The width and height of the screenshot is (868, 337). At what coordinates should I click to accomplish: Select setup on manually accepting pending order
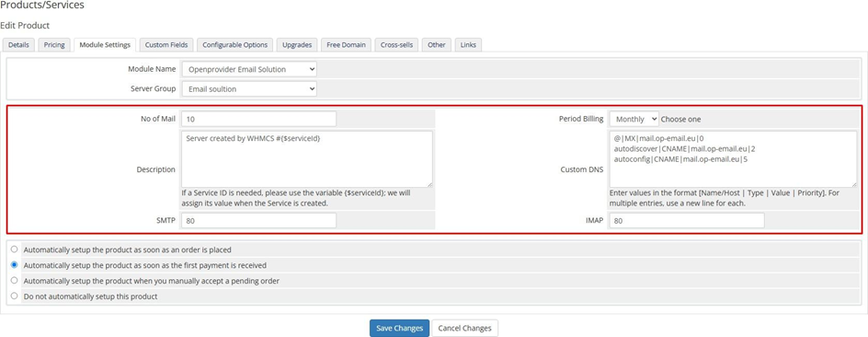point(15,281)
